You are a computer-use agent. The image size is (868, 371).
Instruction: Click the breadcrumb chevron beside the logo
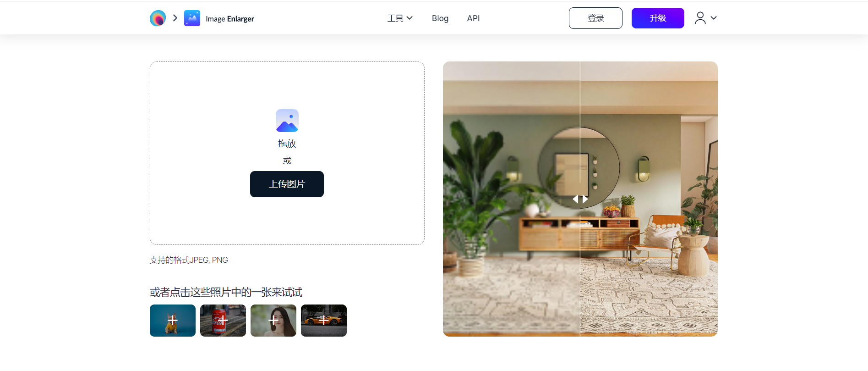pos(175,18)
